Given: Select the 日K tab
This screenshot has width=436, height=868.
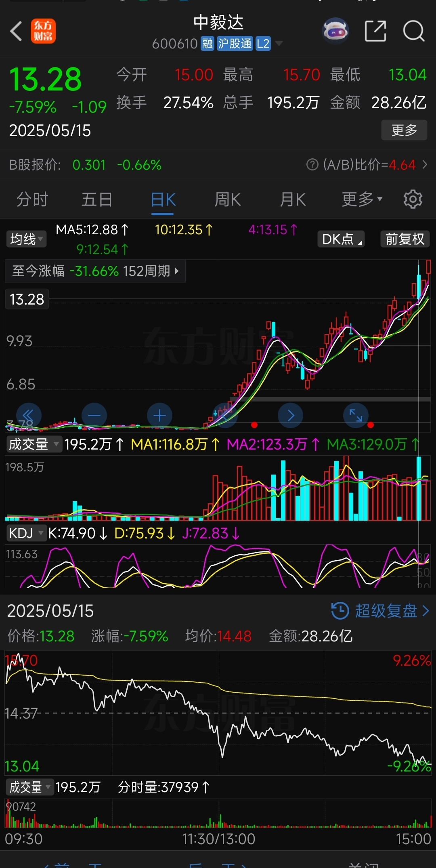Looking at the screenshot, I should 163,200.
